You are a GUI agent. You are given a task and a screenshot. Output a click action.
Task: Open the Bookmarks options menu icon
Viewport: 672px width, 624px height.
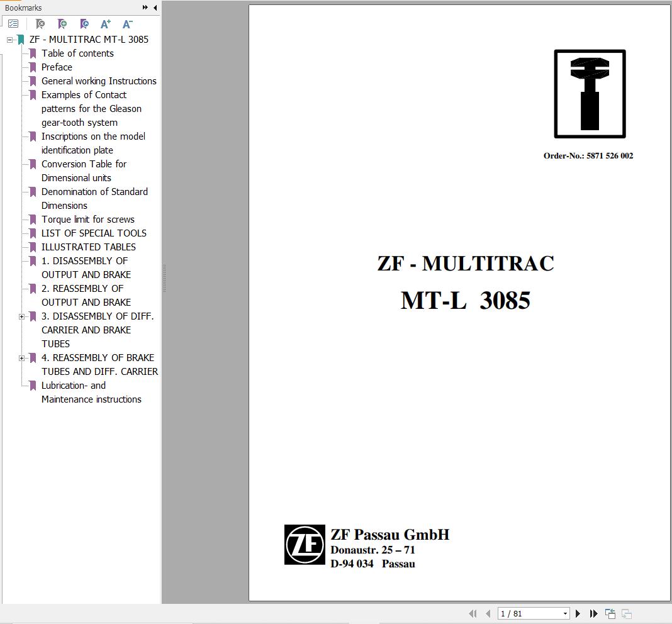pyautogui.click(x=14, y=23)
